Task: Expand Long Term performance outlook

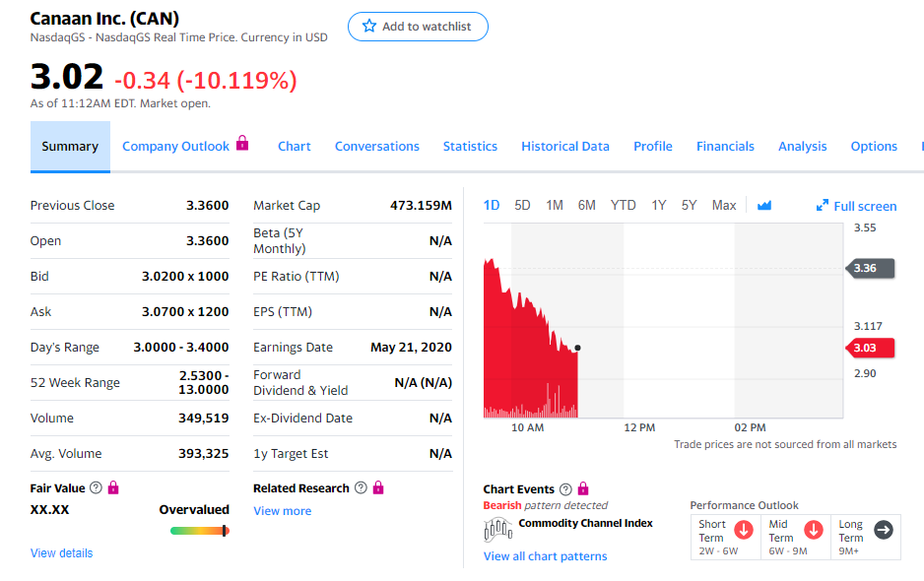Action: (x=886, y=530)
